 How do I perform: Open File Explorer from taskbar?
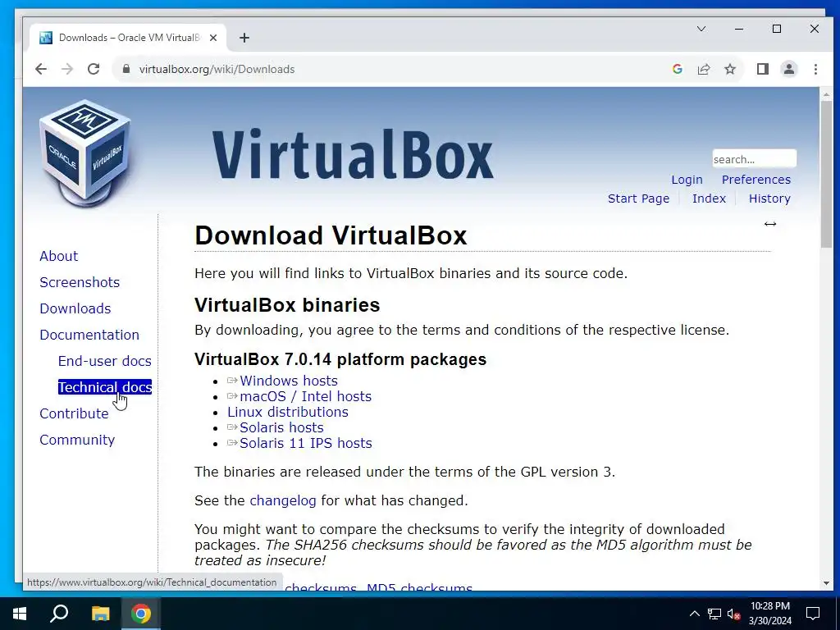click(x=100, y=614)
